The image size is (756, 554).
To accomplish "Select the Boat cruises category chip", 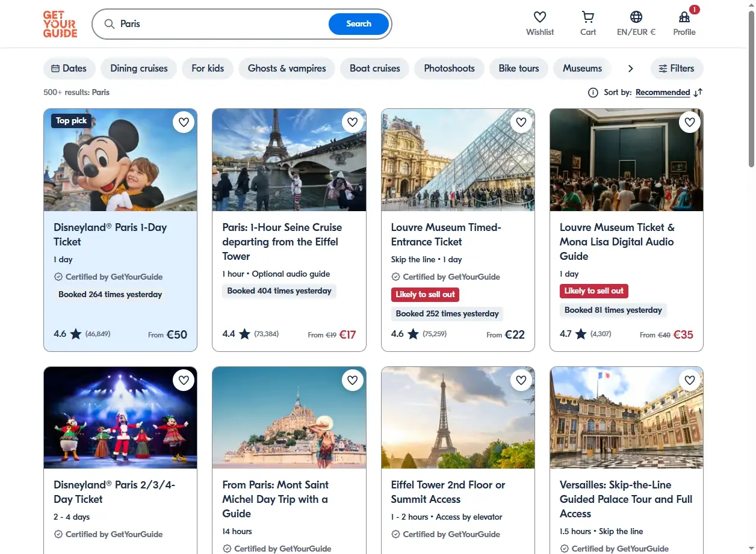I will (x=375, y=69).
